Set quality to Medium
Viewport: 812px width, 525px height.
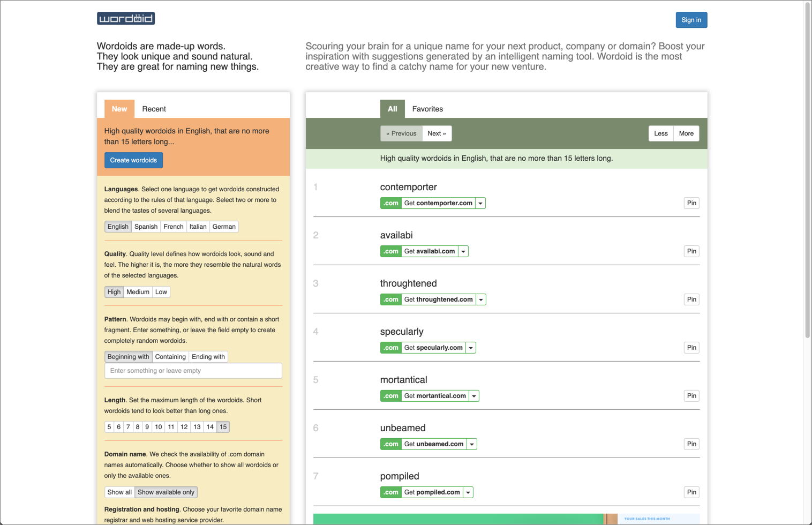[x=138, y=292]
